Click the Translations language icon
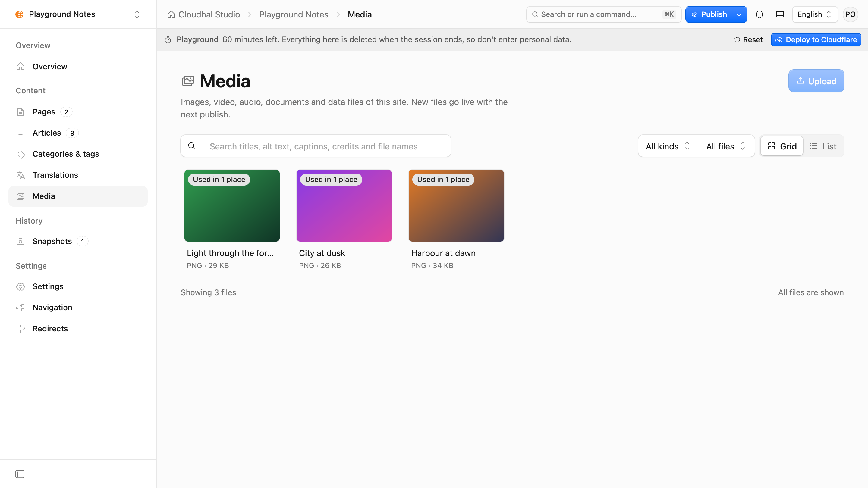Viewport: 868px width, 488px height. click(x=20, y=175)
